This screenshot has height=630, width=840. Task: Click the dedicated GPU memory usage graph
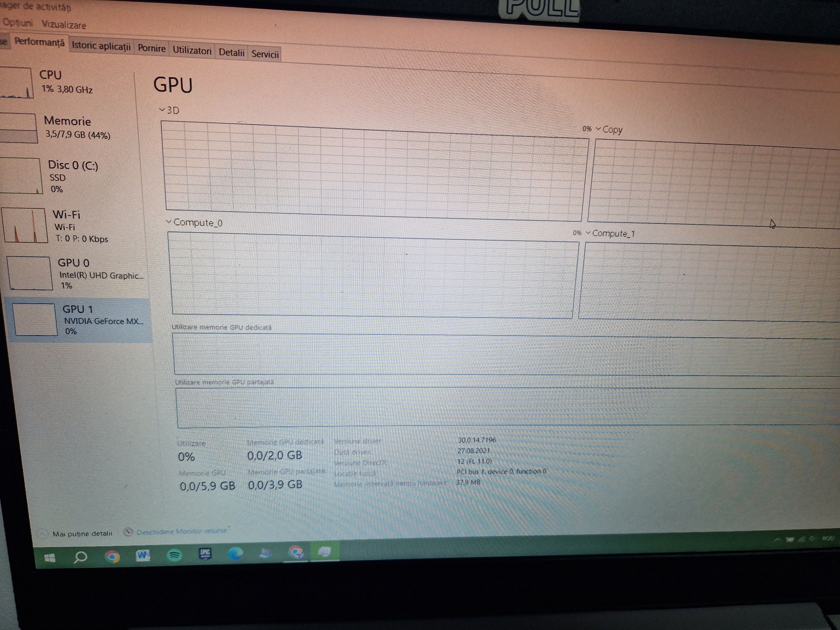click(x=506, y=355)
